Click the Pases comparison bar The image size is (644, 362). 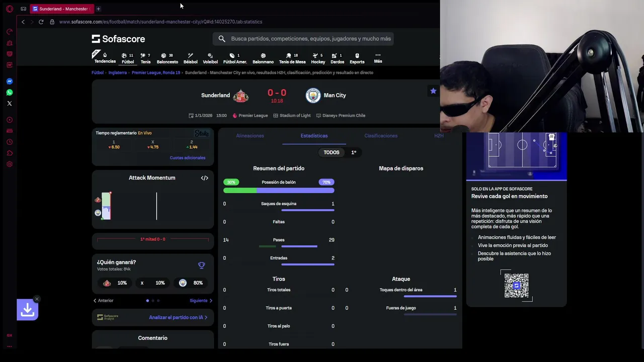[x=288, y=246]
